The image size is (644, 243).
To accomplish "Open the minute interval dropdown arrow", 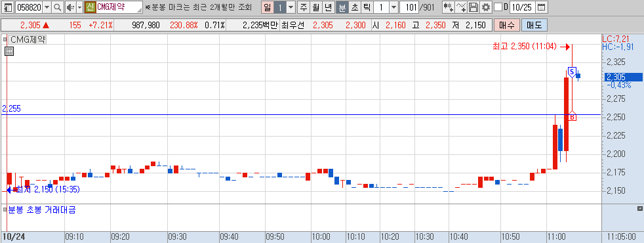I will 393,7.
